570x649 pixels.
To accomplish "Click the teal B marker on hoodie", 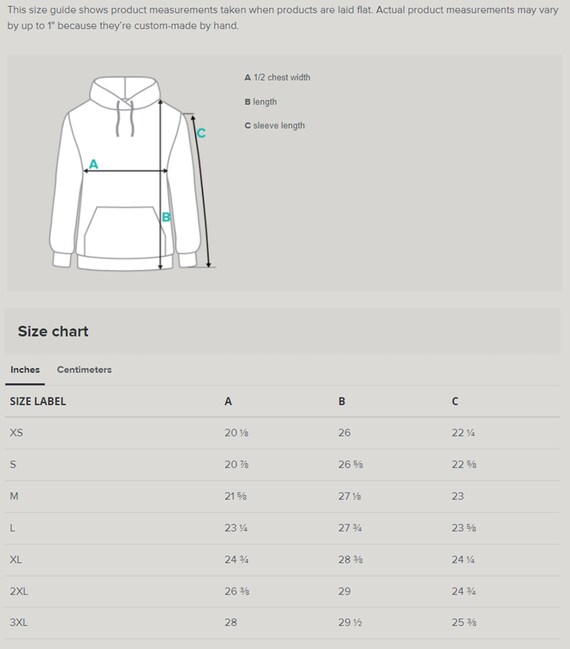I will [x=166, y=217].
